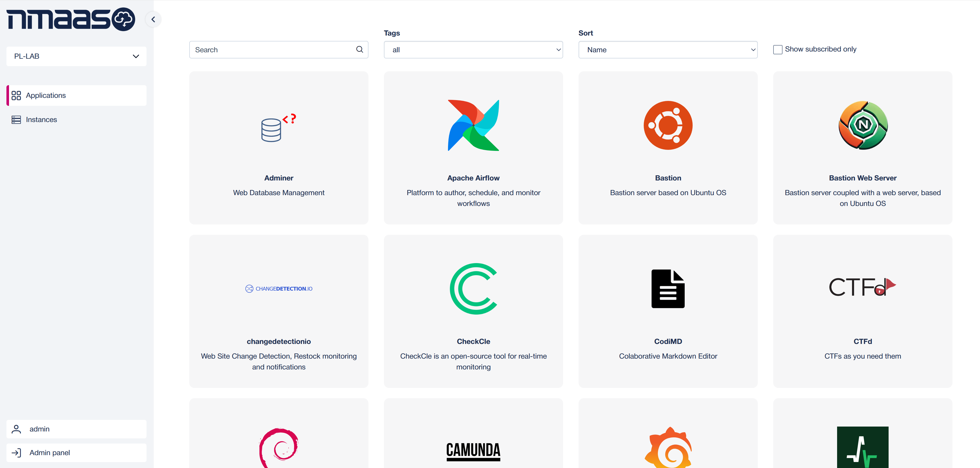Screen dimensions: 980x468
Task: Enable Show subscribed only checkbox
Action: (x=778, y=49)
